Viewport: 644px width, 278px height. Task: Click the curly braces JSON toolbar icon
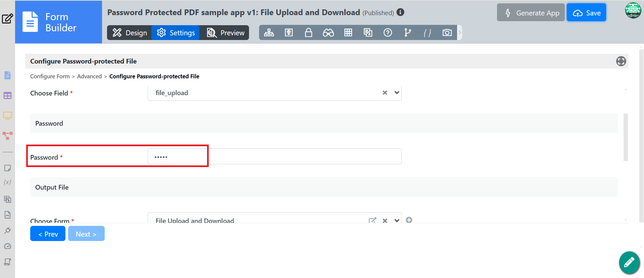point(427,33)
